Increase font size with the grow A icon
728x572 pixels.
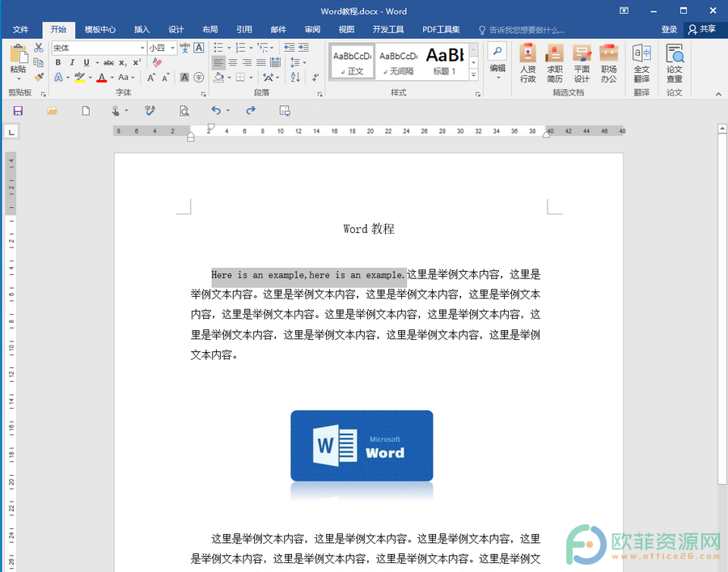151,78
